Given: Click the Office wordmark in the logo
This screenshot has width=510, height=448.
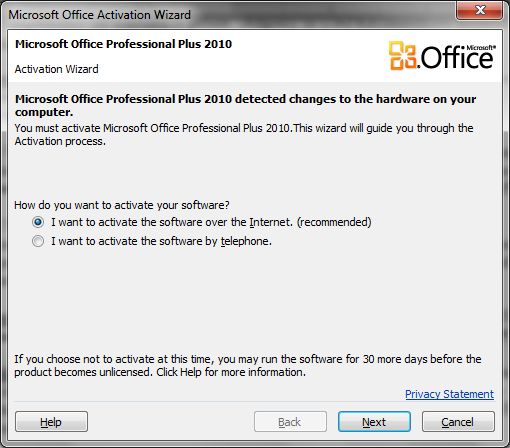Looking at the screenshot, I should (457, 58).
